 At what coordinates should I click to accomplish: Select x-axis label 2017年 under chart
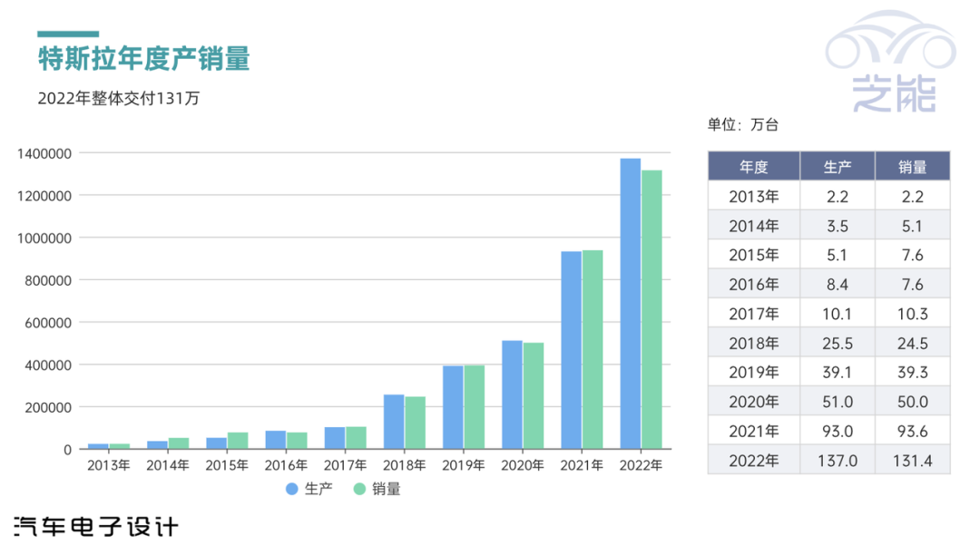click(x=345, y=466)
